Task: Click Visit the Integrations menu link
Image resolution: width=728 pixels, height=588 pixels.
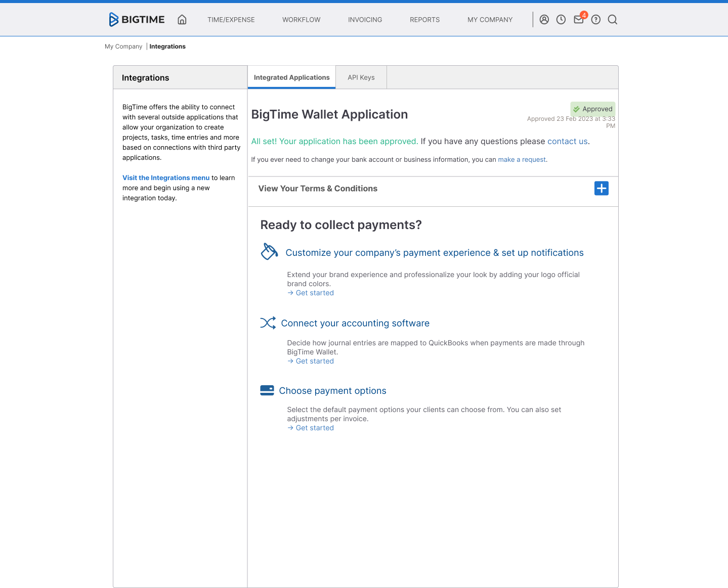Action: (166, 177)
